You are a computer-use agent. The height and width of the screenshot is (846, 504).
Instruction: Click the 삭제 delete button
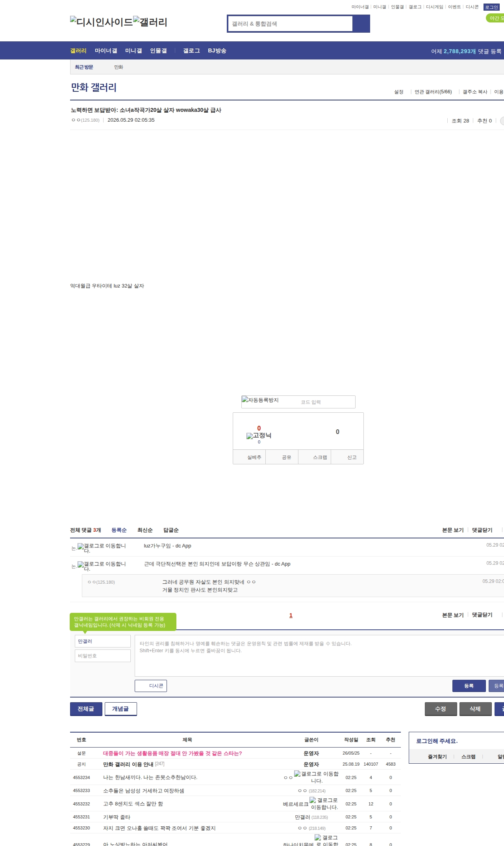475,709
